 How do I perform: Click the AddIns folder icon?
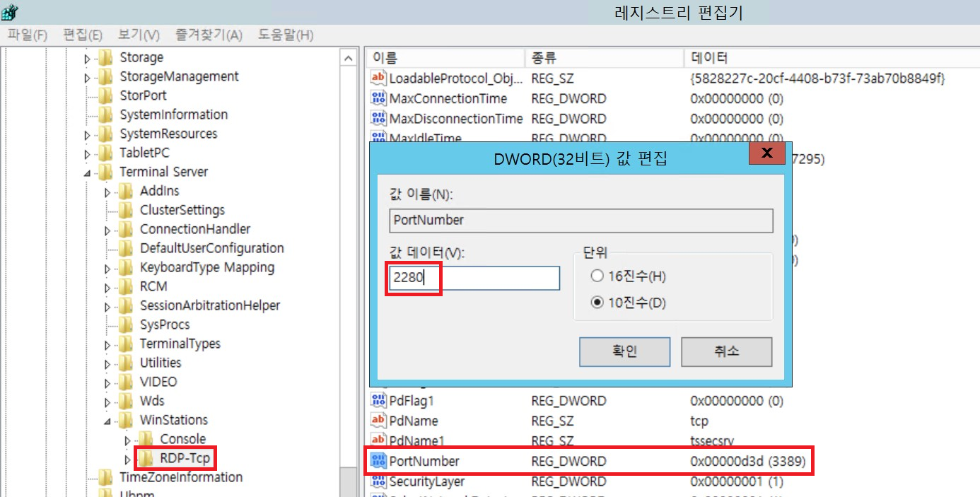[x=126, y=191]
